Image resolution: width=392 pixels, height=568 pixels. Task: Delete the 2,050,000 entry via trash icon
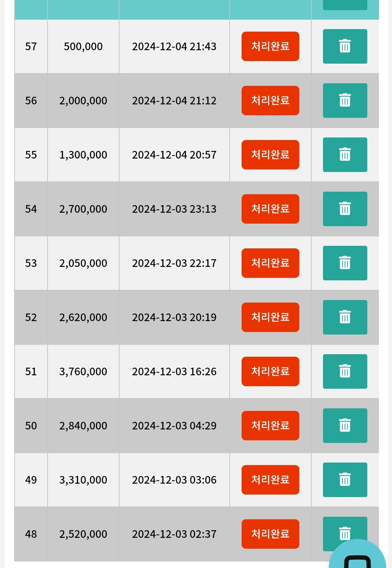[345, 263]
